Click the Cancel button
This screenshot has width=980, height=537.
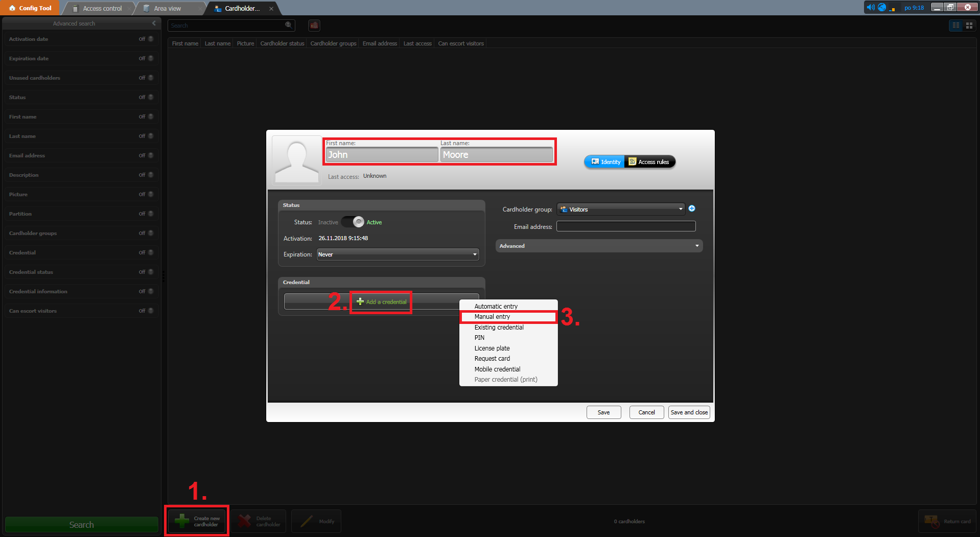(x=646, y=412)
